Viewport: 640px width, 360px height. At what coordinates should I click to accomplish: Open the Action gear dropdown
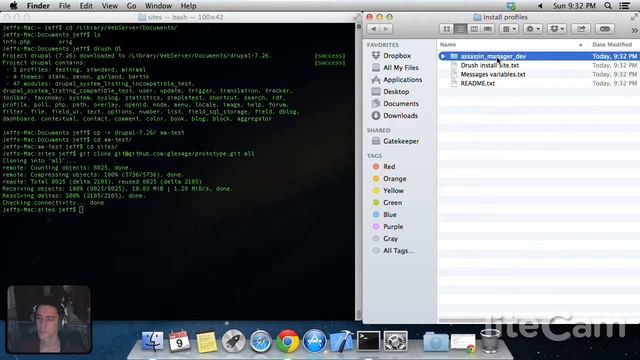533,29
